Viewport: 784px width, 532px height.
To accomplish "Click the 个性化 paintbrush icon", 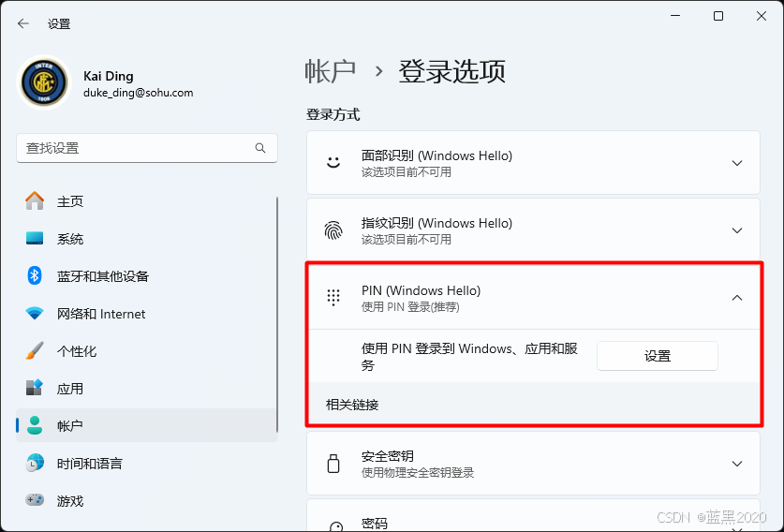I will point(35,351).
